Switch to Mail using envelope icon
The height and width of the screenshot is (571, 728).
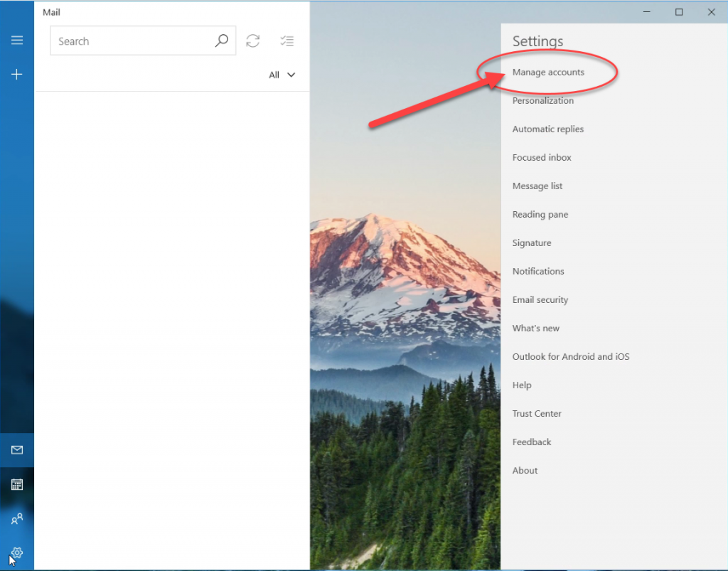17,450
